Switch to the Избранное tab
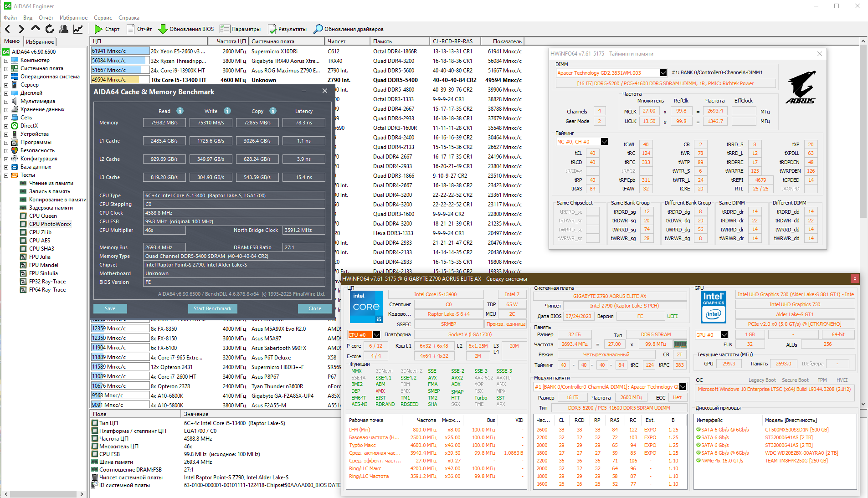 click(40, 42)
